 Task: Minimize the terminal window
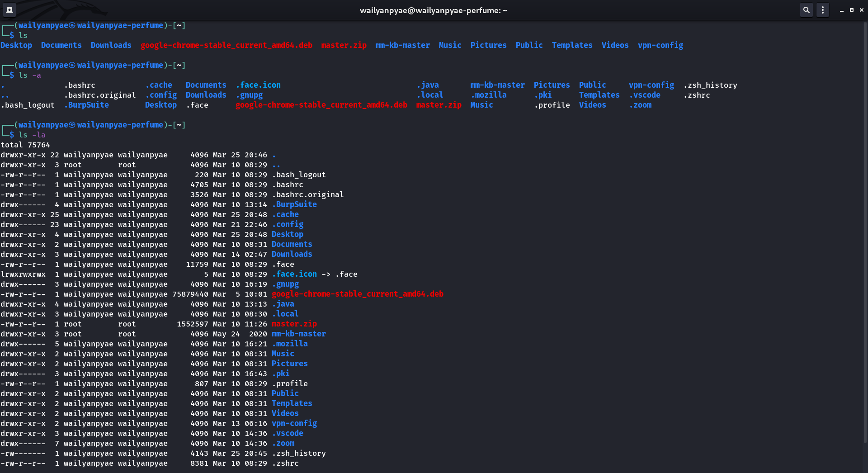pyautogui.click(x=841, y=10)
